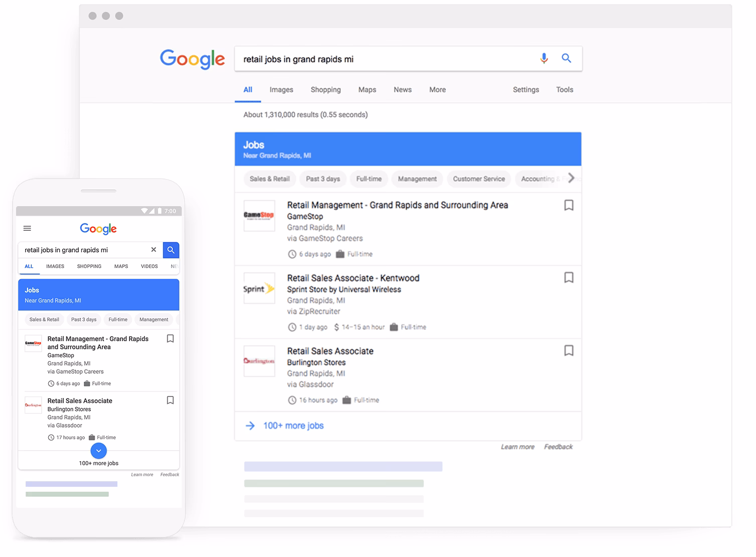Select the Sprint store thumbnail logo

[x=259, y=288]
